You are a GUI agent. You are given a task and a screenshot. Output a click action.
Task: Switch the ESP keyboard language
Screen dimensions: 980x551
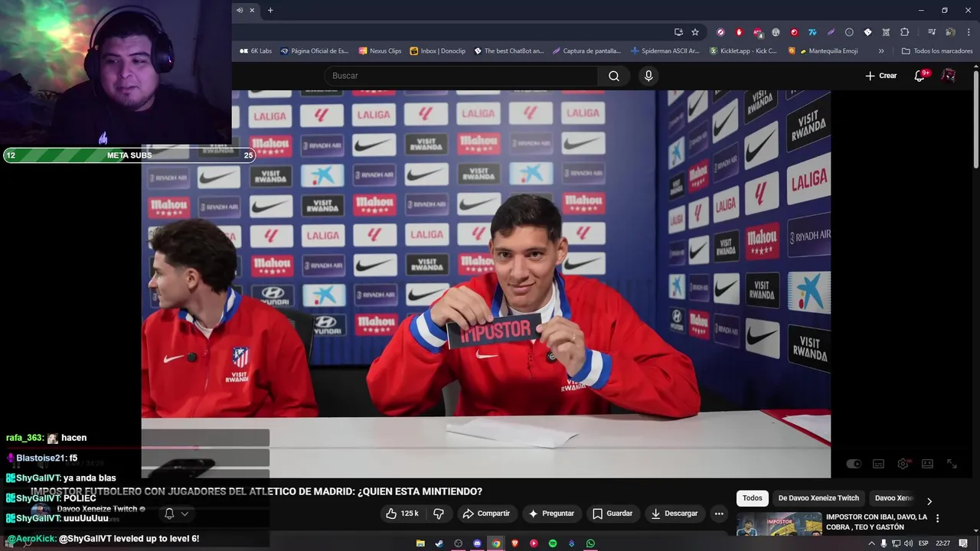923,543
